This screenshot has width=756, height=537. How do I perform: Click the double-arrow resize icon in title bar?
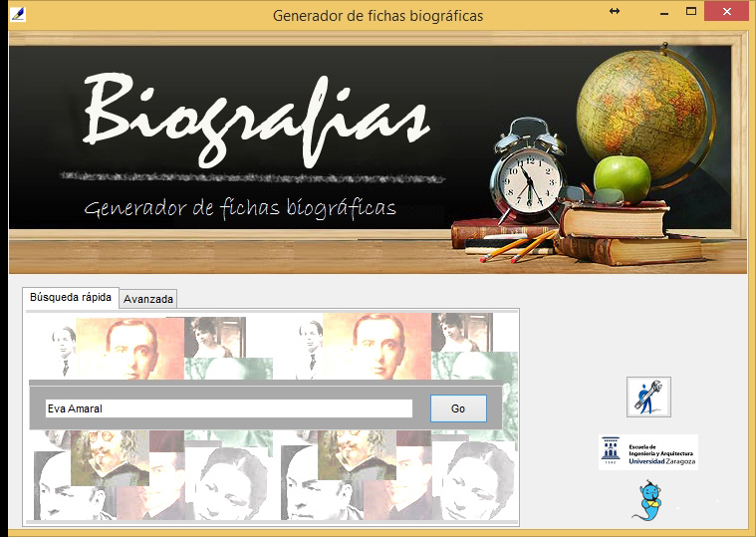click(615, 11)
